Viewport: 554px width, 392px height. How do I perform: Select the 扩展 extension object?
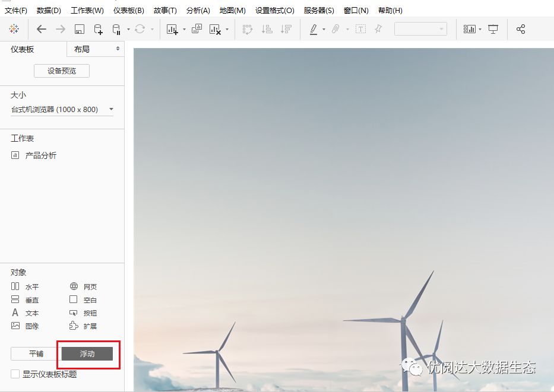click(x=83, y=326)
